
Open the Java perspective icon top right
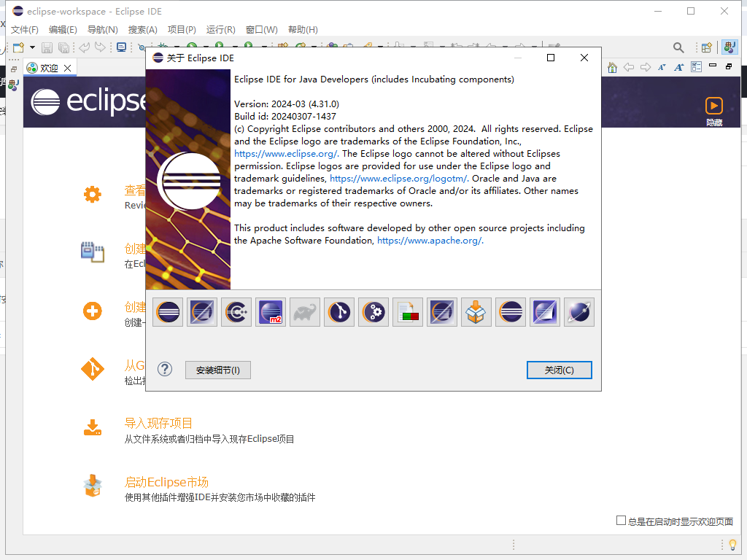click(729, 48)
